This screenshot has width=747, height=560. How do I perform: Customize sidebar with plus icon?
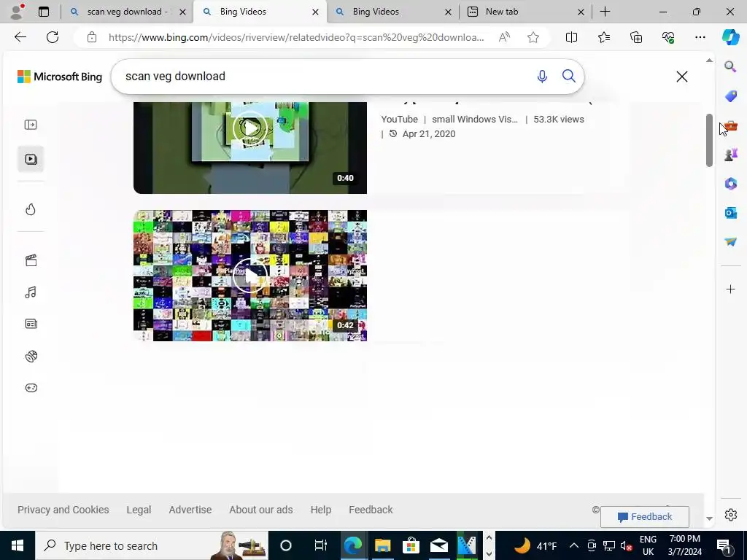pyautogui.click(x=730, y=289)
